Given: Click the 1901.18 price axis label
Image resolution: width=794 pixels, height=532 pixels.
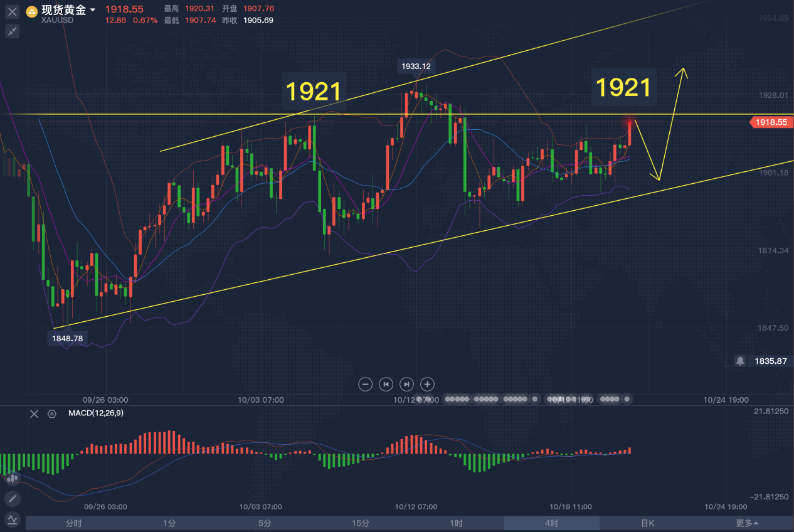Looking at the screenshot, I should click(772, 173).
